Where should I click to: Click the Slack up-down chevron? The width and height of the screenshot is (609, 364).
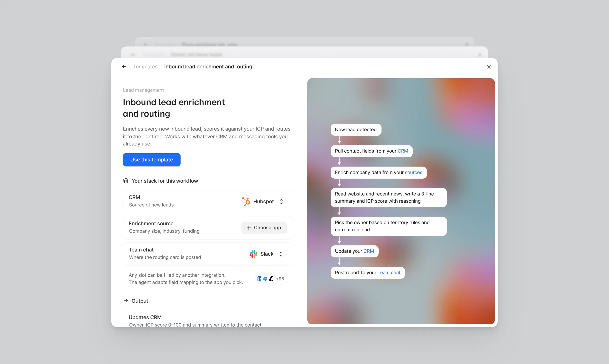click(281, 254)
